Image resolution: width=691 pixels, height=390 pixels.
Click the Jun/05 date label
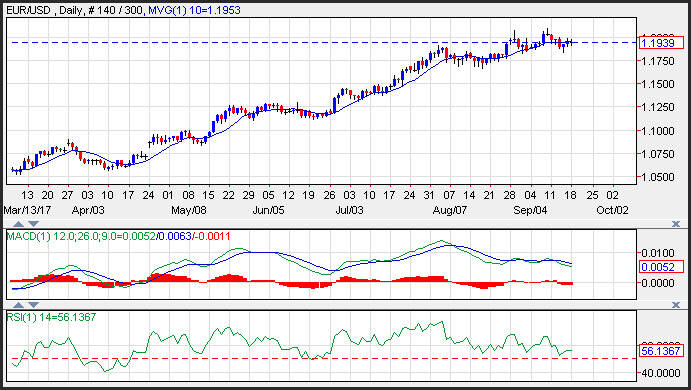tap(269, 210)
